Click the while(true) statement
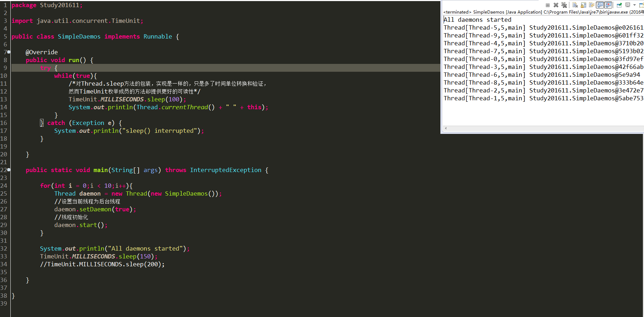This screenshot has height=317, width=644. (75, 76)
